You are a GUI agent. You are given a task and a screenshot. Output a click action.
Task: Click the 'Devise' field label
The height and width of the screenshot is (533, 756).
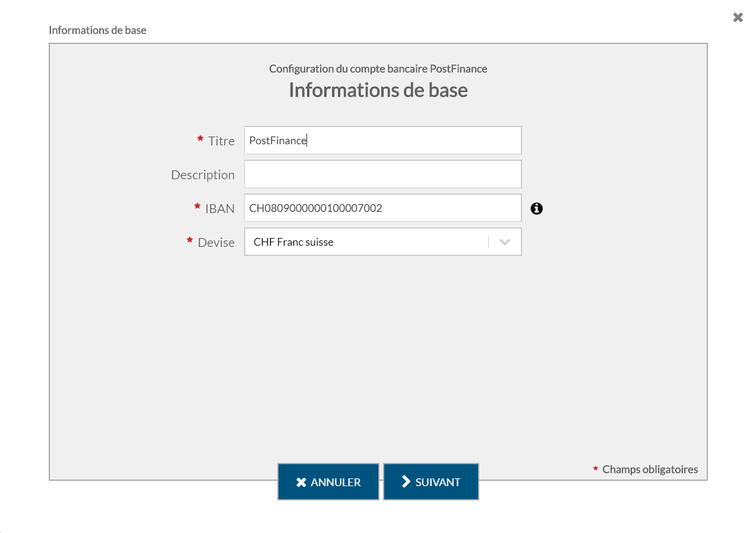click(x=216, y=243)
